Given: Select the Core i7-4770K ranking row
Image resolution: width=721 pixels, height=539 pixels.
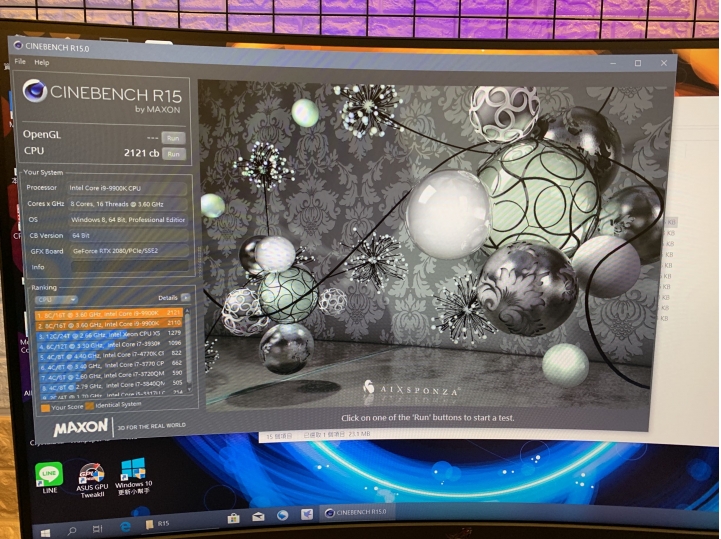Looking at the screenshot, I should tap(110, 356).
